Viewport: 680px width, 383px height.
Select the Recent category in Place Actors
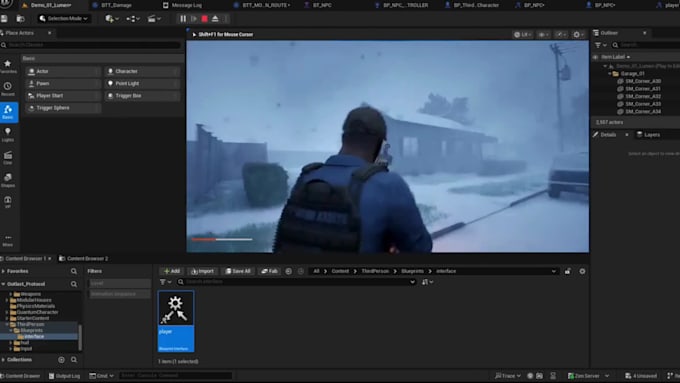pyautogui.click(x=8, y=89)
